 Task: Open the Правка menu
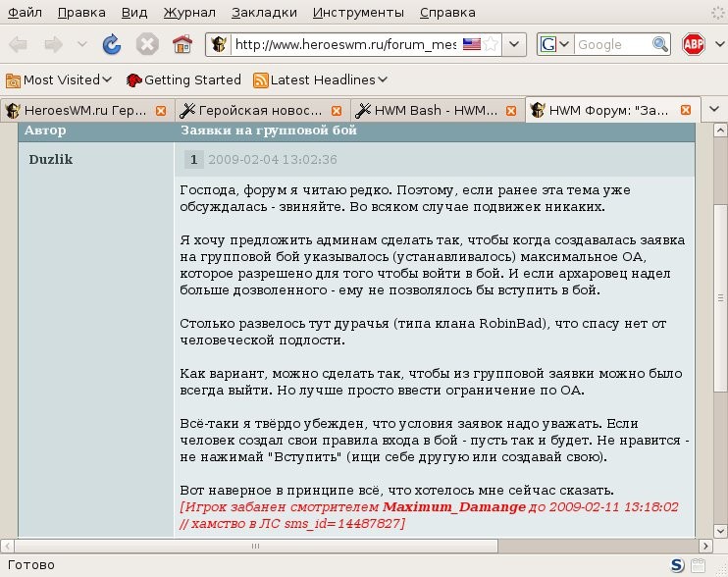coord(81,13)
